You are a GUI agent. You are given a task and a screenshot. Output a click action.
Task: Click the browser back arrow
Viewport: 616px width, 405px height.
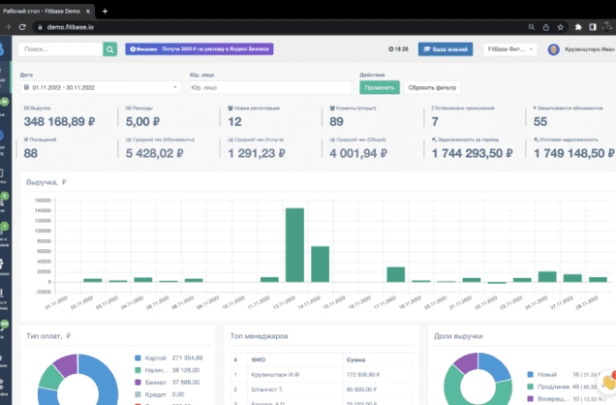8,28
